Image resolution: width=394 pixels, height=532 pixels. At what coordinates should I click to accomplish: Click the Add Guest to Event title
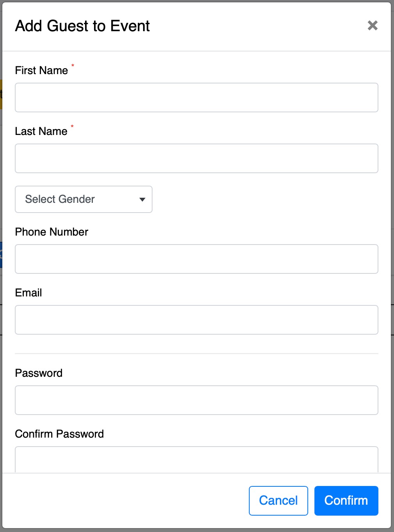tap(82, 26)
